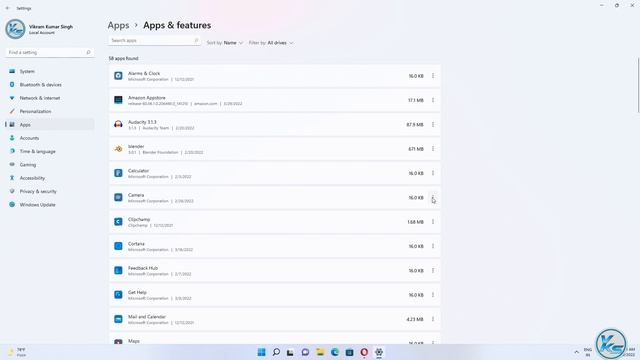The image size is (640, 360).
Task: Show hidden system tray icons
Action: pos(576,352)
